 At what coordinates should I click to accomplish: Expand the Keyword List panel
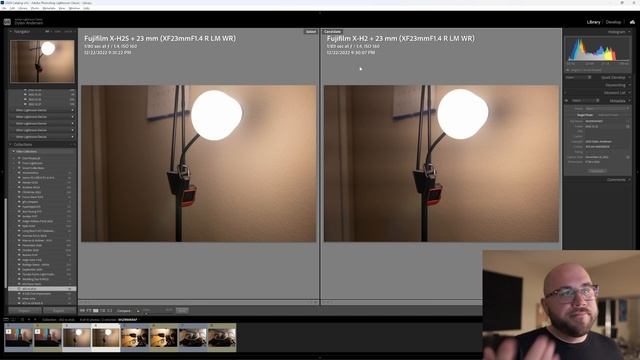[x=629, y=93]
